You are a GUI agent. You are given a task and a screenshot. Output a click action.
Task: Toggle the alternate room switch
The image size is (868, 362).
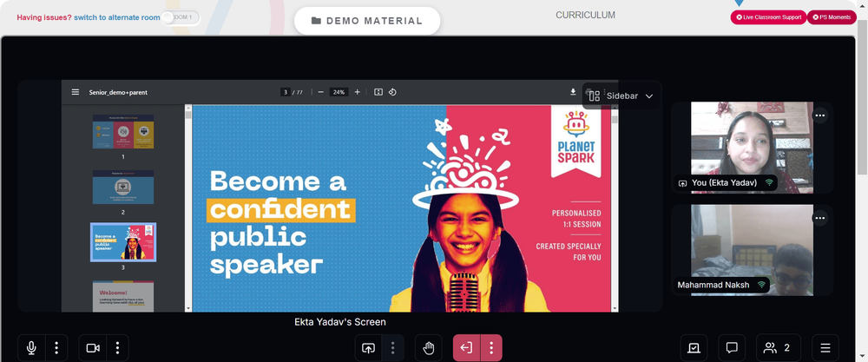click(181, 17)
